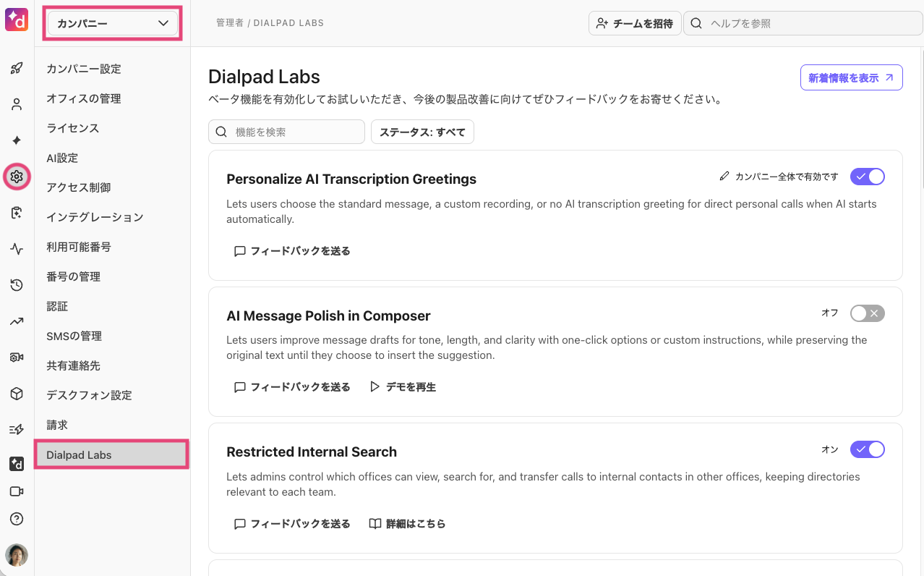Click the チームを招待 button

[635, 23]
